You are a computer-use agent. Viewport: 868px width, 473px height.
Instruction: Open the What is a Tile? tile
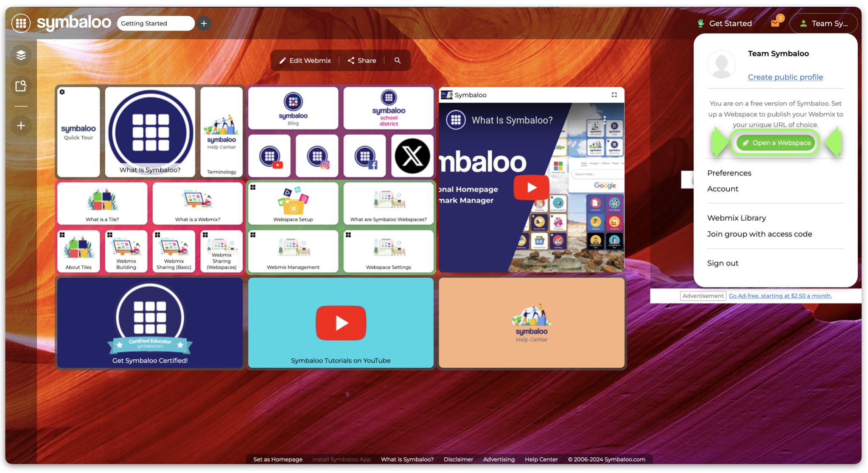[x=102, y=203]
